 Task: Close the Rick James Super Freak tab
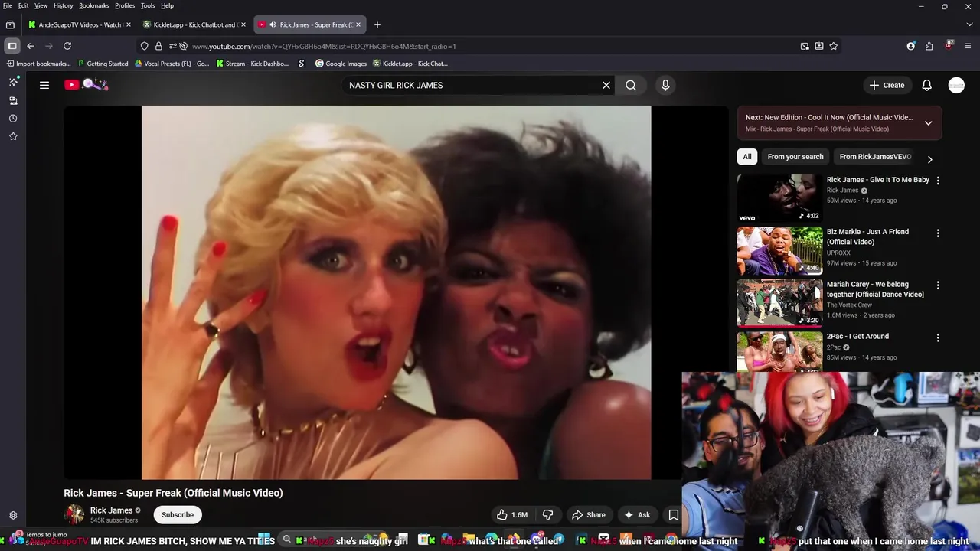358,24
